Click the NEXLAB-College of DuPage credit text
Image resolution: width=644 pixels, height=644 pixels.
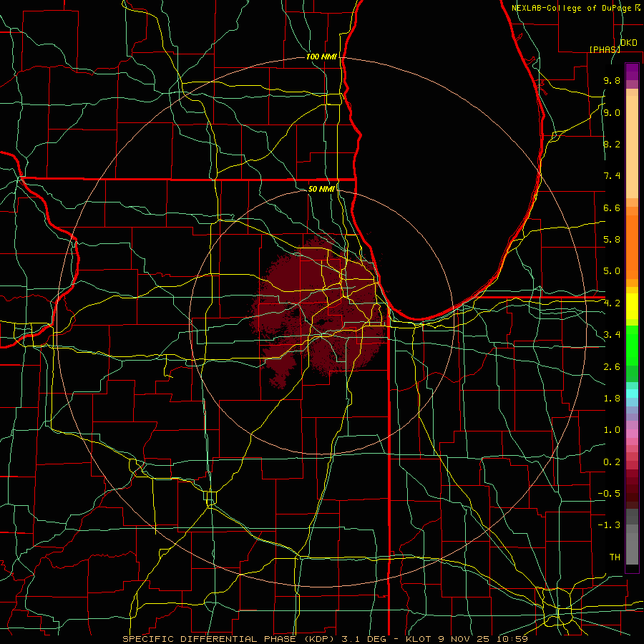[572, 8]
